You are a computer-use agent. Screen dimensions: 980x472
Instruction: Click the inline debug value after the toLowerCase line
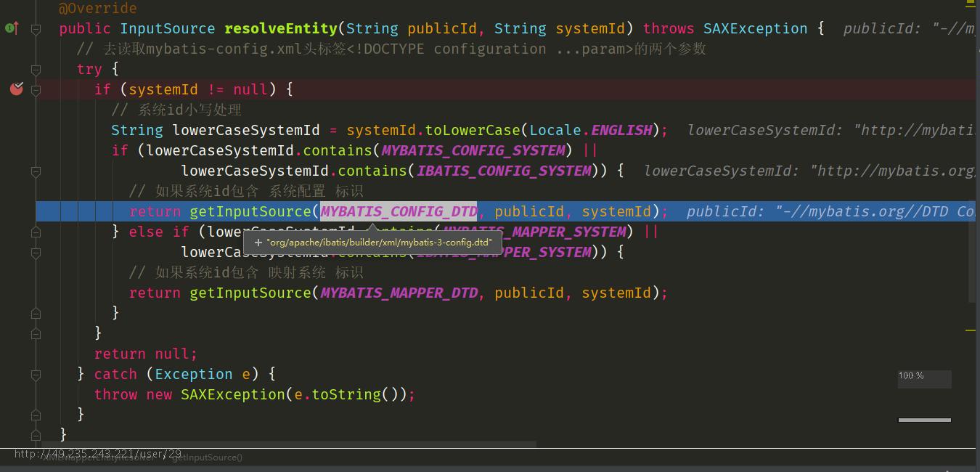coord(831,130)
